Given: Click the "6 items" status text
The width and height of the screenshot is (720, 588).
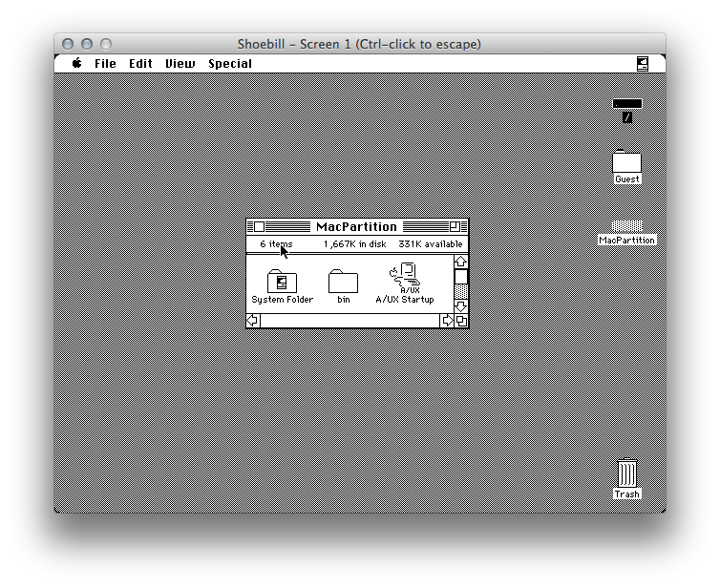Looking at the screenshot, I should [276, 244].
